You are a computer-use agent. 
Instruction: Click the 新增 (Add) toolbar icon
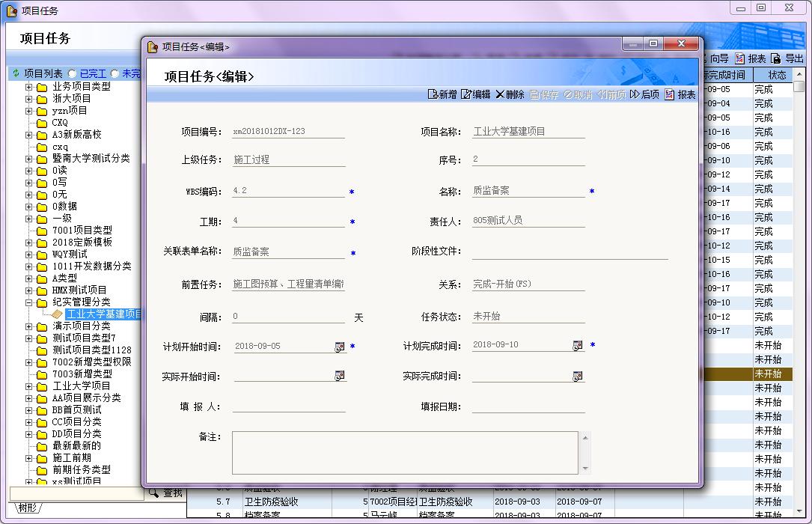[442, 94]
